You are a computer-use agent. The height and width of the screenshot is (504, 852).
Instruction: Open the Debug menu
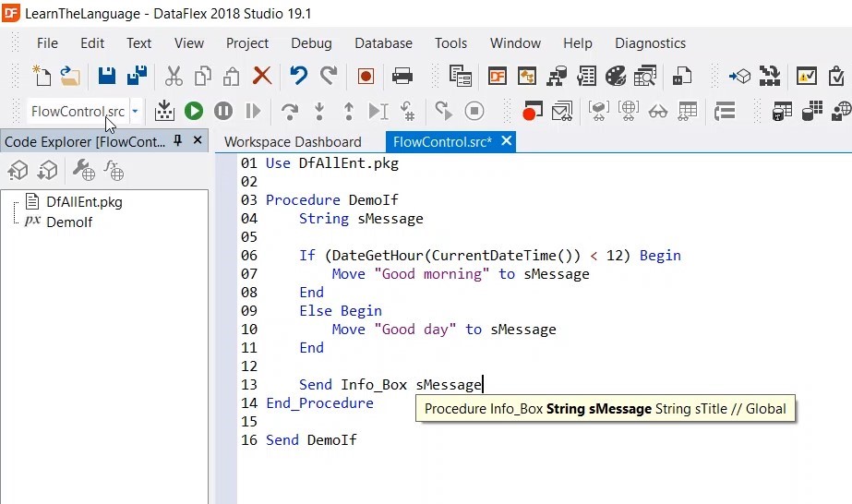[x=311, y=42]
